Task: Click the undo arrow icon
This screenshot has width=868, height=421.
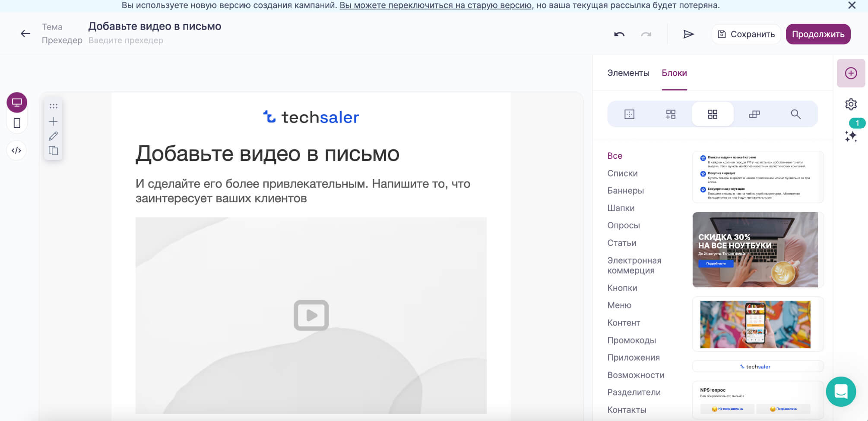Action: point(620,34)
